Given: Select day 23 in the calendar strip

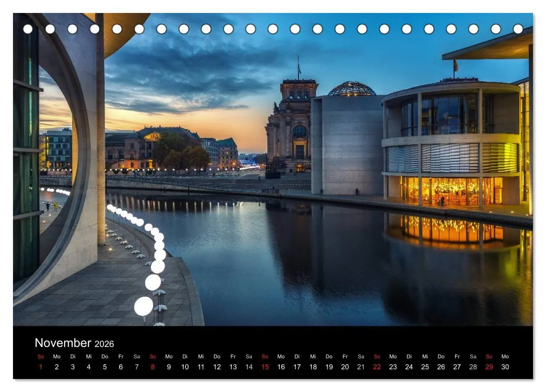Looking at the screenshot, I should click(393, 367).
